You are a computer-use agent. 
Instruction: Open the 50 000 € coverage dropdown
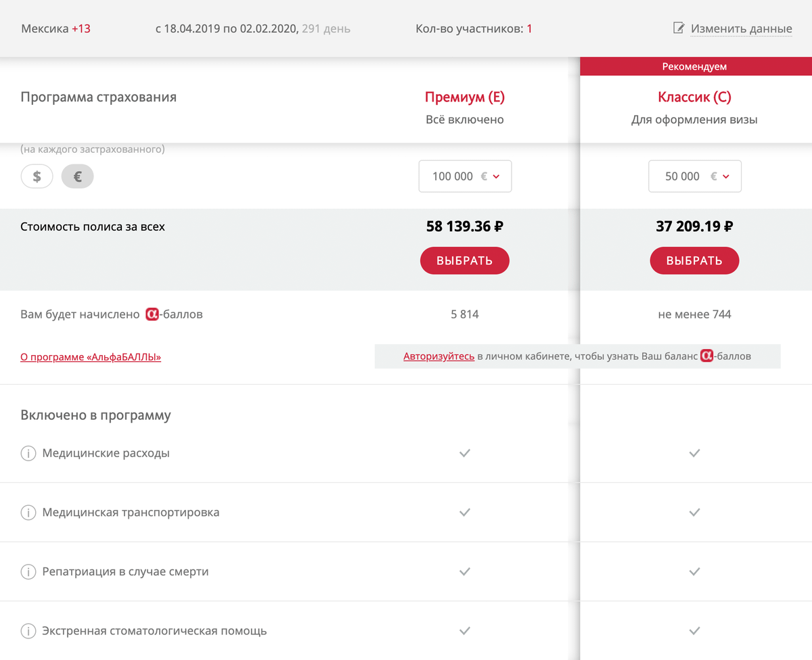click(695, 176)
